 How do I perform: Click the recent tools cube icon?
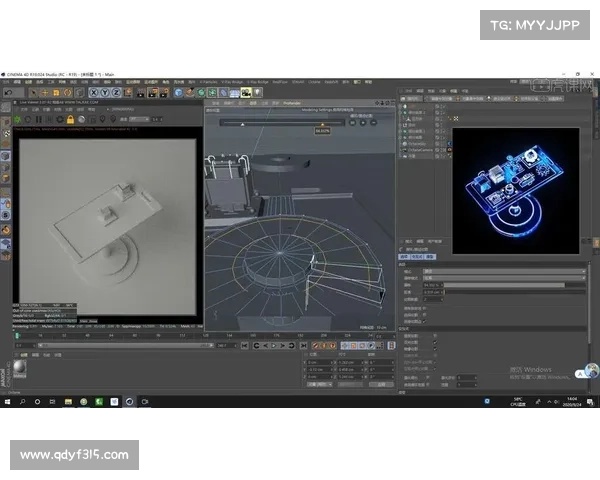coord(79,93)
